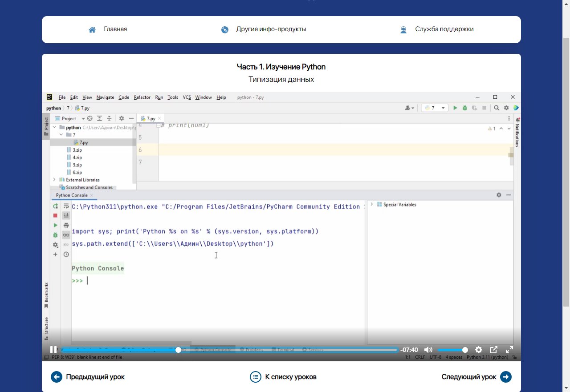
Task: Expand Special Variables in console
Action: click(372, 205)
